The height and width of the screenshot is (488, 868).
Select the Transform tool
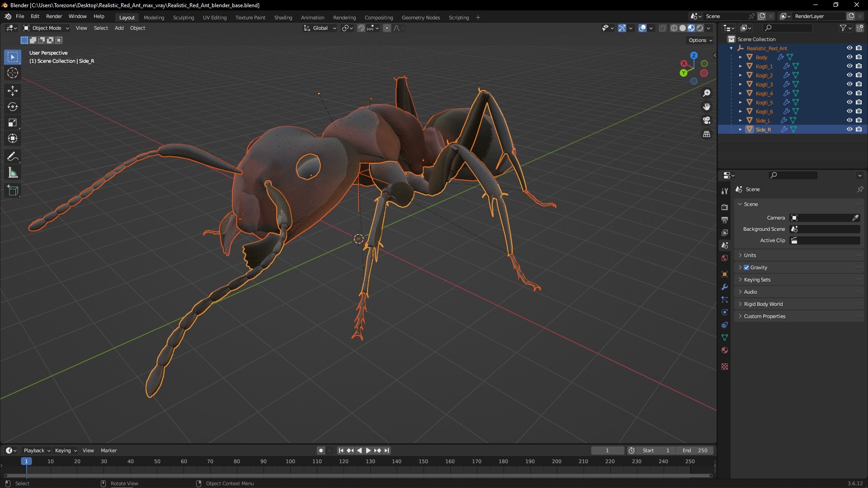pyautogui.click(x=13, y=138)
